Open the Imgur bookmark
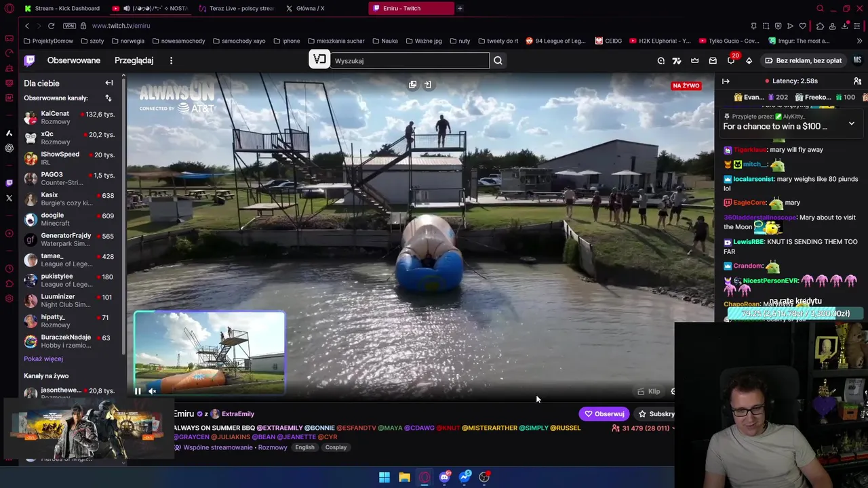The height and width of the screenshot is (488, 868). pos(799,41)
